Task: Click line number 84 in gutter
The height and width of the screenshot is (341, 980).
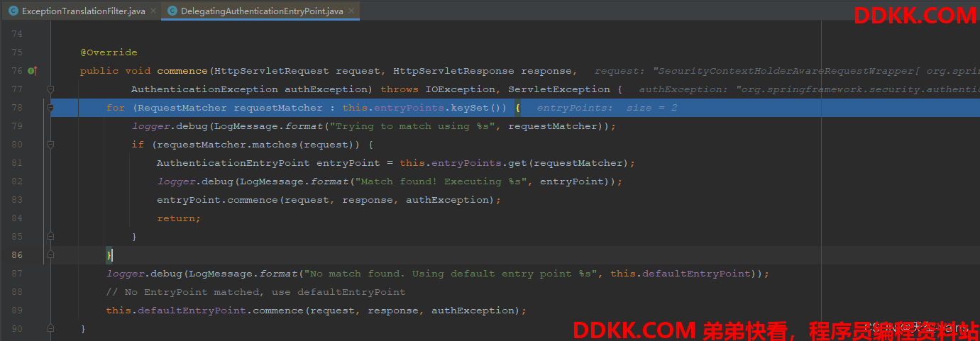Action: point(17,218)
